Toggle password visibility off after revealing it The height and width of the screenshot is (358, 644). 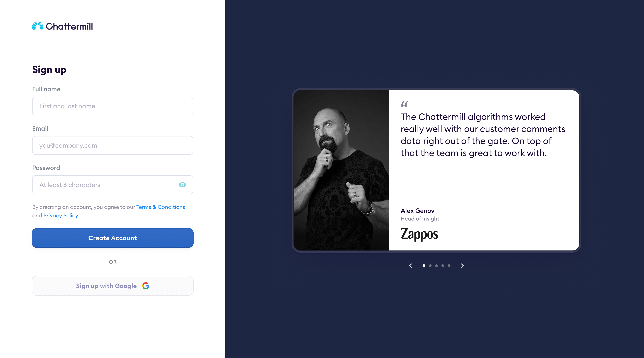pos(182,185)
